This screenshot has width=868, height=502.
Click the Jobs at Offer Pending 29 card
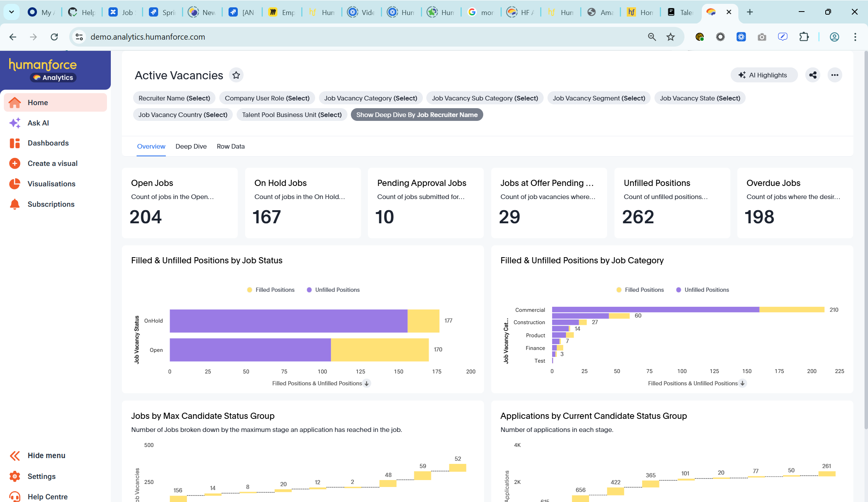point(549,203)
